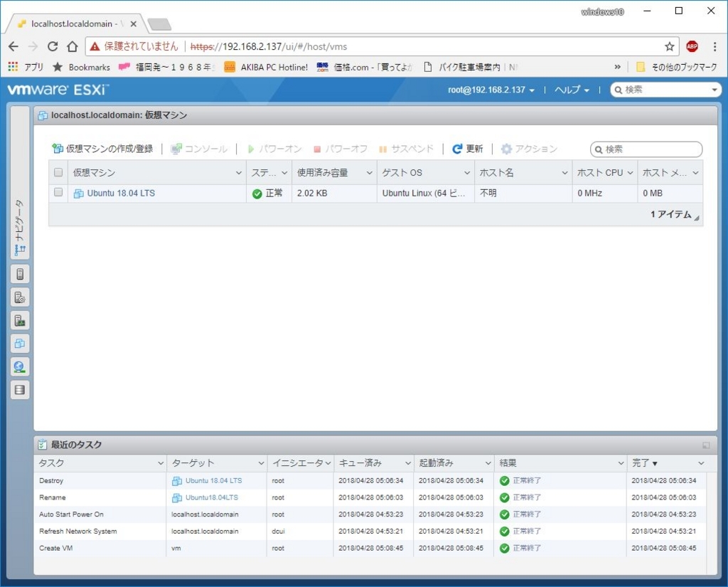Open the Help menu in header
The height and width of the screenshot is (587, 728).
click(572, 90)
